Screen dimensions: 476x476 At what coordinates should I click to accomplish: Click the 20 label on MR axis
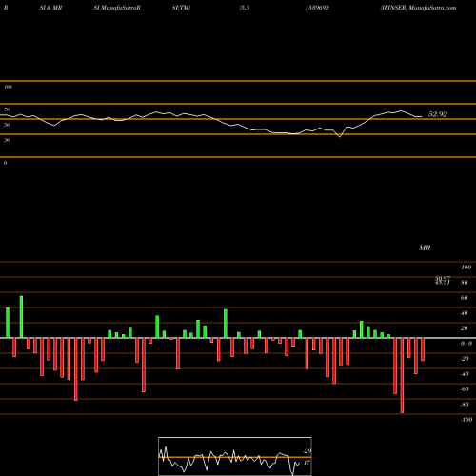(464, 328)
